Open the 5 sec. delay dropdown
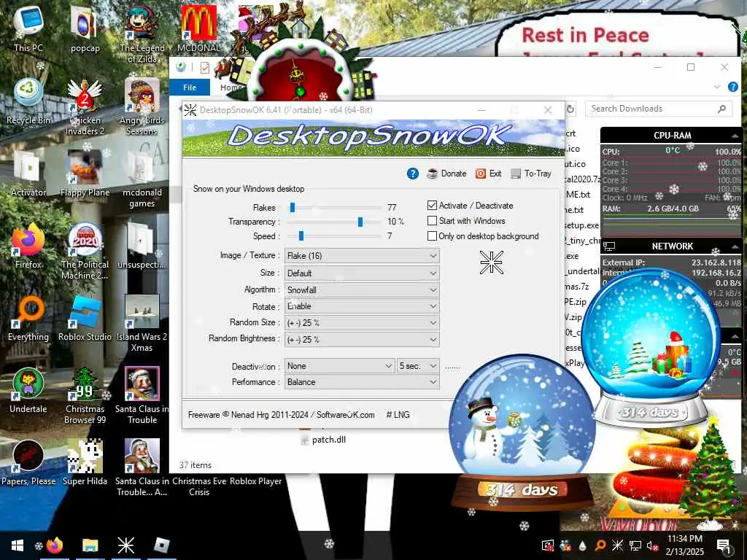747x560 pixels. (x=418, y=366)
